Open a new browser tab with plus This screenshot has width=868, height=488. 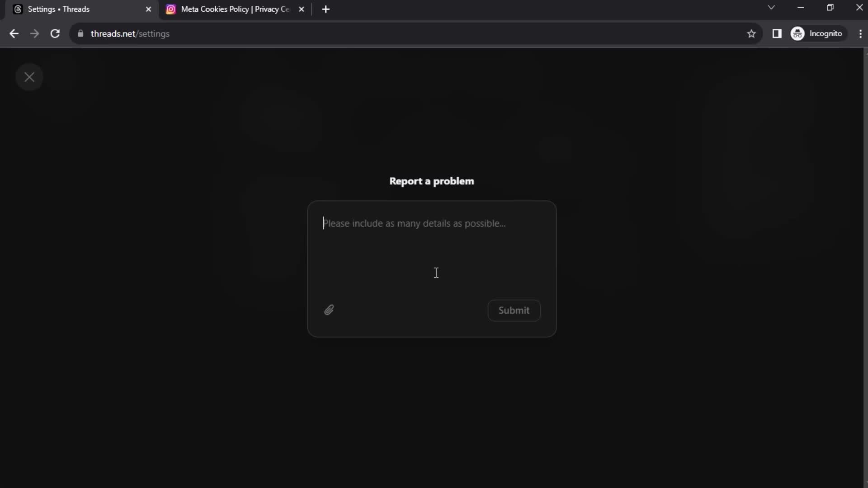[x=325, y=9]
